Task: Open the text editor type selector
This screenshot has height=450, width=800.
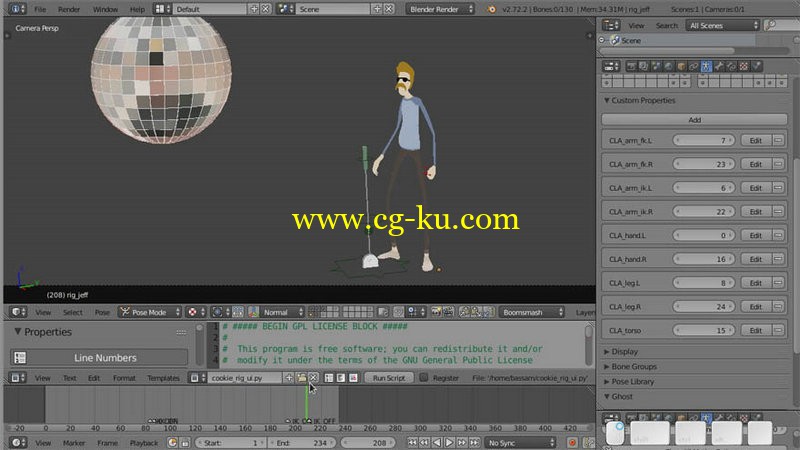Action: (18, 378)
